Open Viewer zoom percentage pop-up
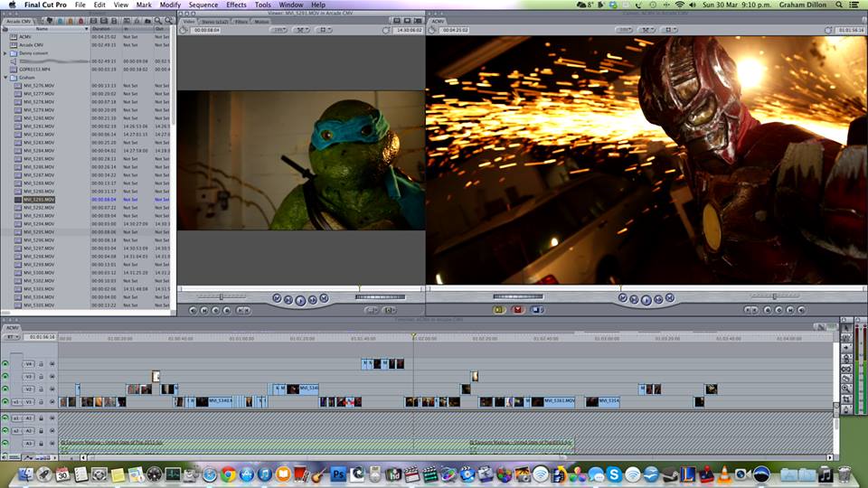This screenshot has width=868, height=488. (278, 30)
